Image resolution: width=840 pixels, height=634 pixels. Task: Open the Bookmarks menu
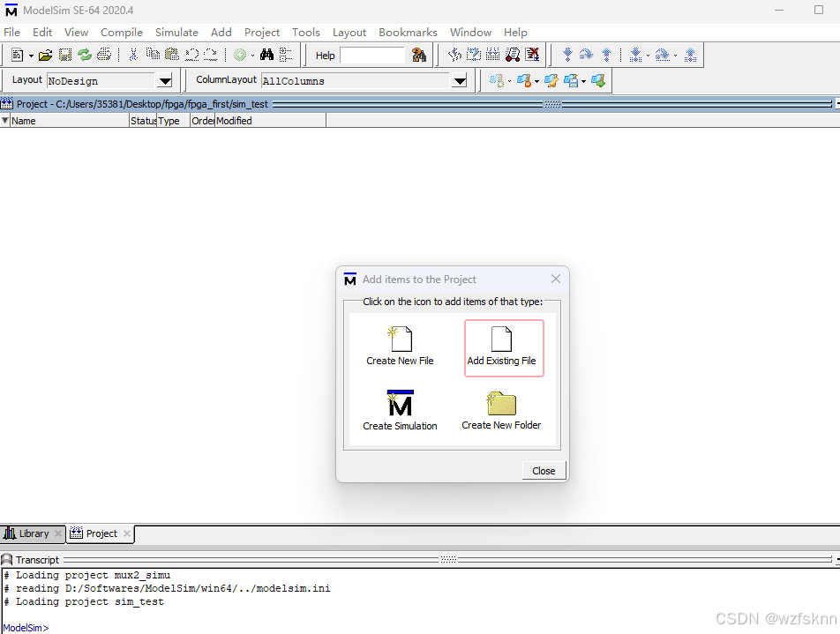coord(409,32)
